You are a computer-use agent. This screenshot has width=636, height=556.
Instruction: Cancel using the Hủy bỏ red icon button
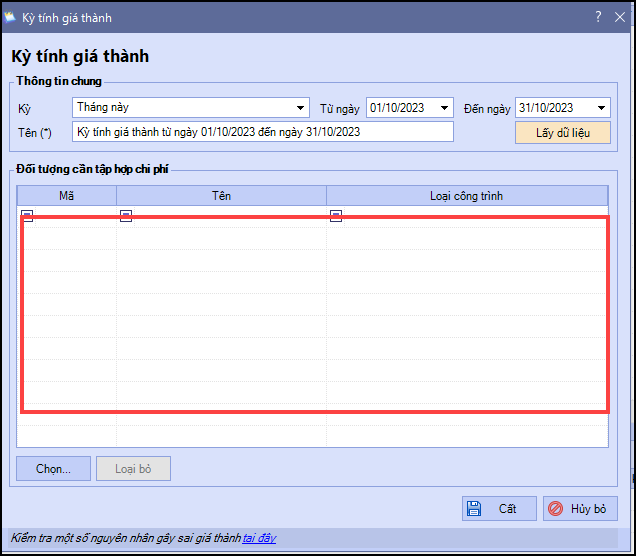580,509
